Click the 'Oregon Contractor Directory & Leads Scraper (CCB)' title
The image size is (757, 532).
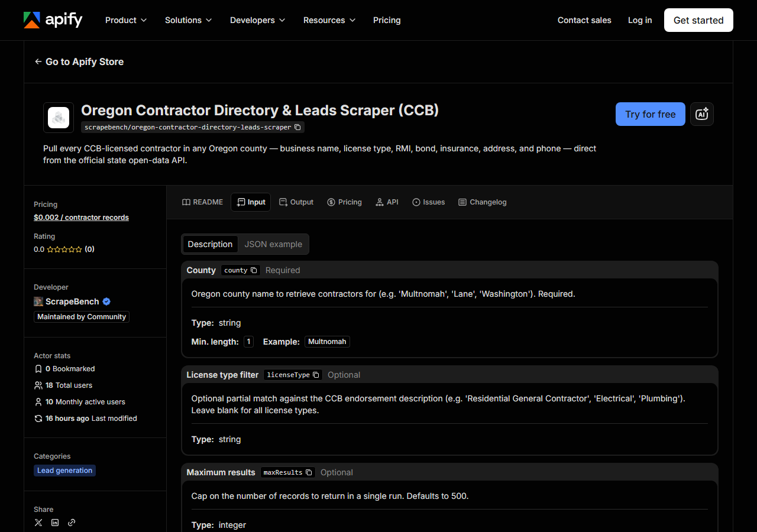click(260, 111)
